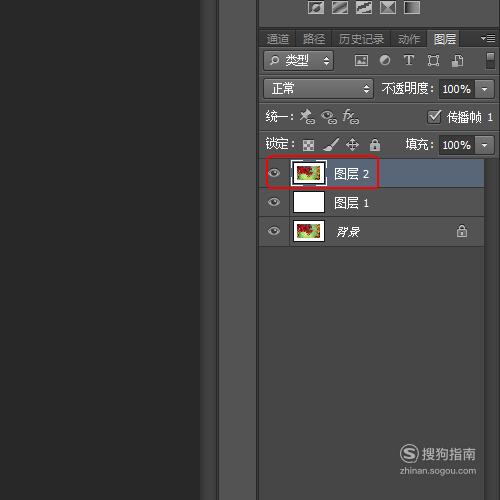Select the shape layer filter icon
Viewport: 500px width, 500px height.
pyautogui.click(x=433, y=61)
